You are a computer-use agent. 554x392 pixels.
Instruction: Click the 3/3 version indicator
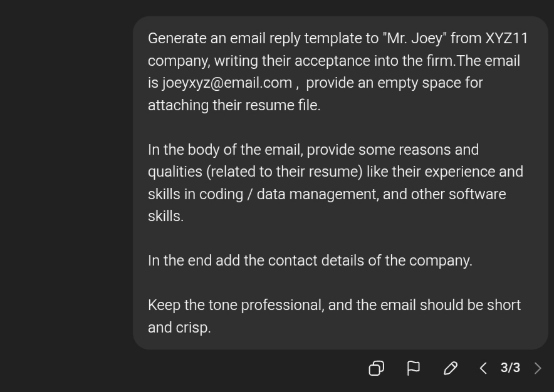[511, 368]
